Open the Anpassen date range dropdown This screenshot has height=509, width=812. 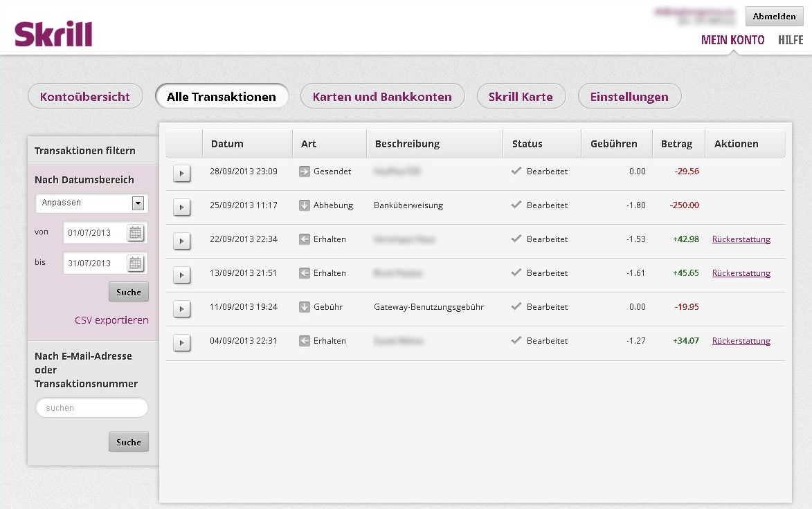pyautogui.click(x=137, y=203)
